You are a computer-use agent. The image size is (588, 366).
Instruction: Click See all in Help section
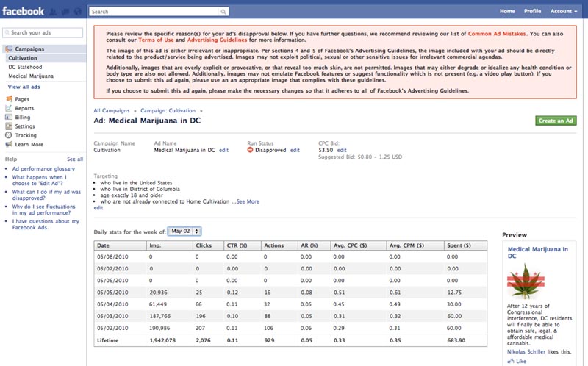[x=75, y=159]
